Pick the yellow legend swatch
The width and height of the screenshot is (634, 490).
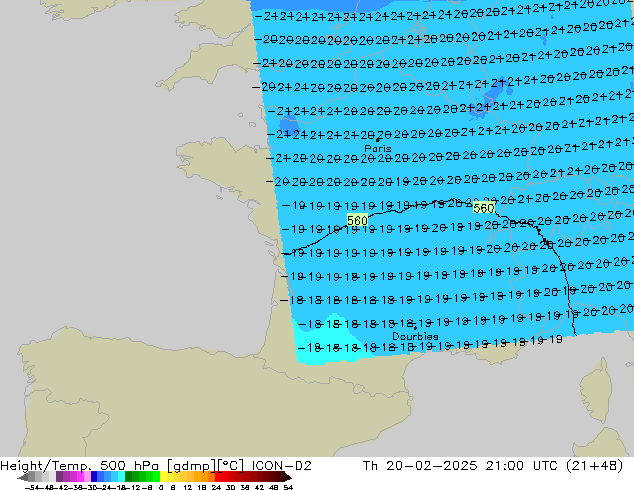point(163,477)
